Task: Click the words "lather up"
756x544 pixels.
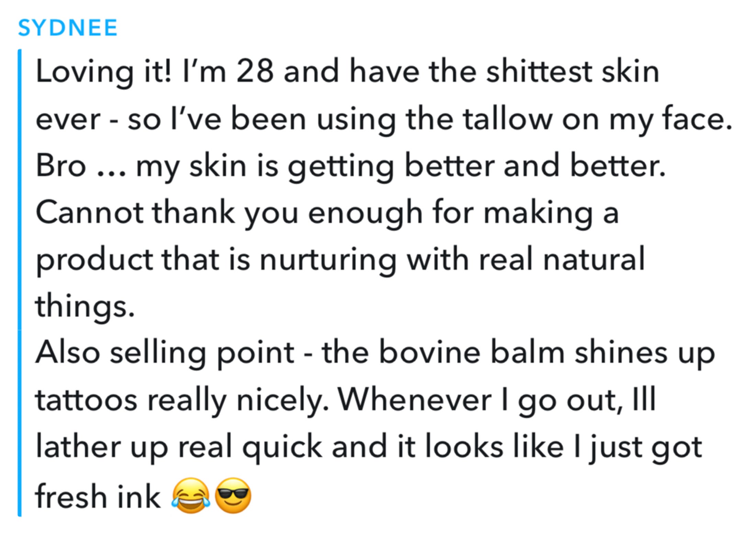Action: click(x=102, y=447)
